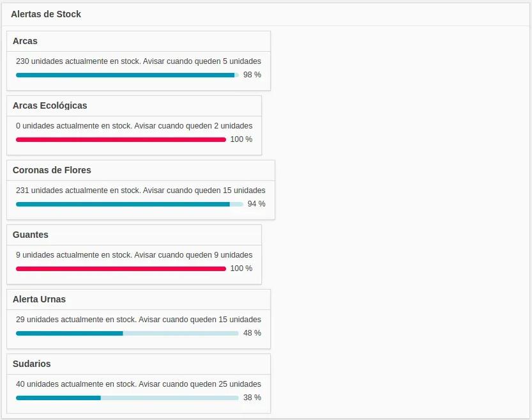Click the 94 % label on Coronas de Flores
This screenshot has width=532, height=420.
pyautogui.click(x=257, y=204)
